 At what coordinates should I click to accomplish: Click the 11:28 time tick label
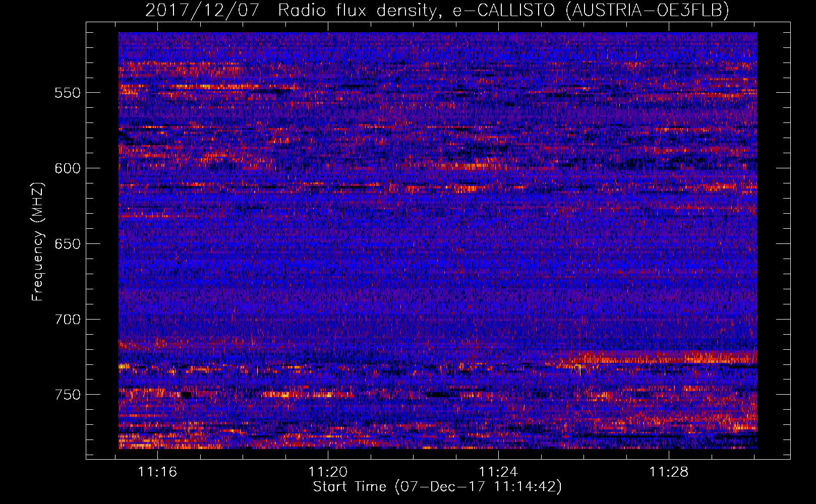(x=669, y=472)
